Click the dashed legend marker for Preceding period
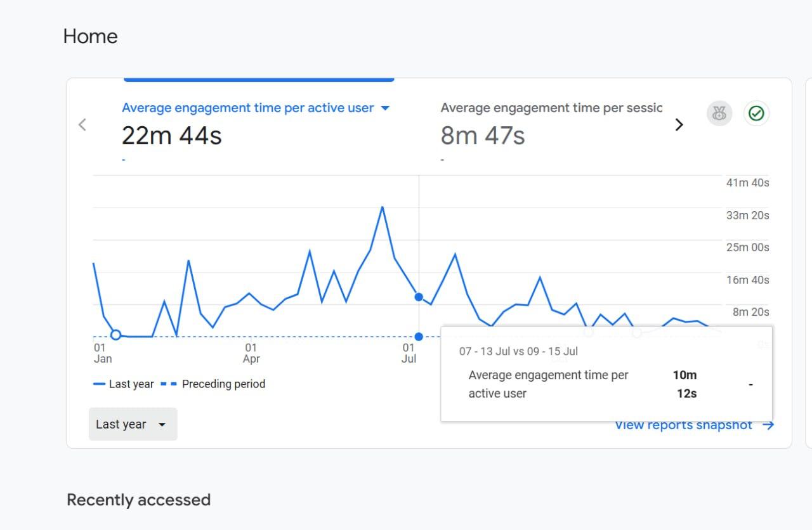This screenshot has width=812, height=530. pyautogui.click(x=169, y=384)
